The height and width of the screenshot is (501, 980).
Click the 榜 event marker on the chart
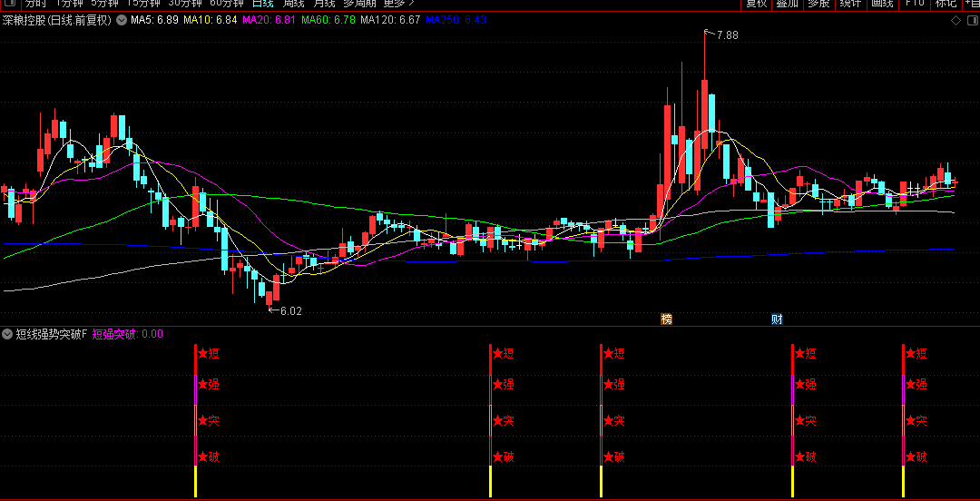tap(667, 319)
